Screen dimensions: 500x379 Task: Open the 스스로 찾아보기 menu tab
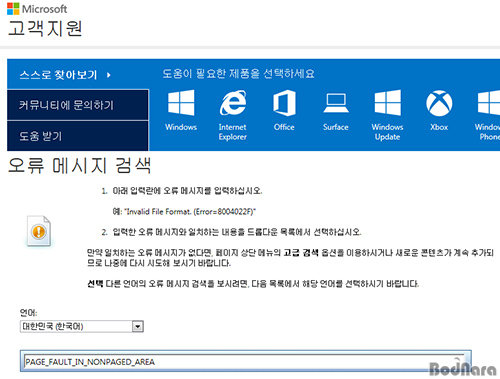point(78,74)
